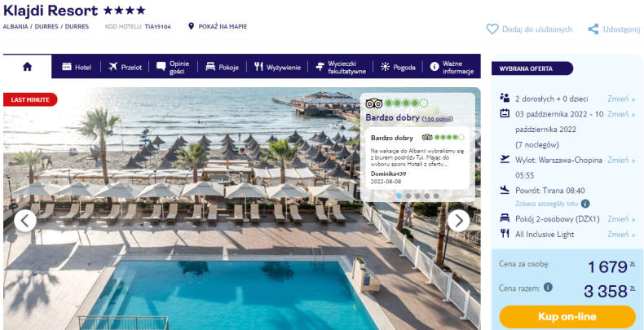This screenshot has height=330, width=644.
Task: Click the info icon next to Cena razem
Action: click(x=548, y=287)
